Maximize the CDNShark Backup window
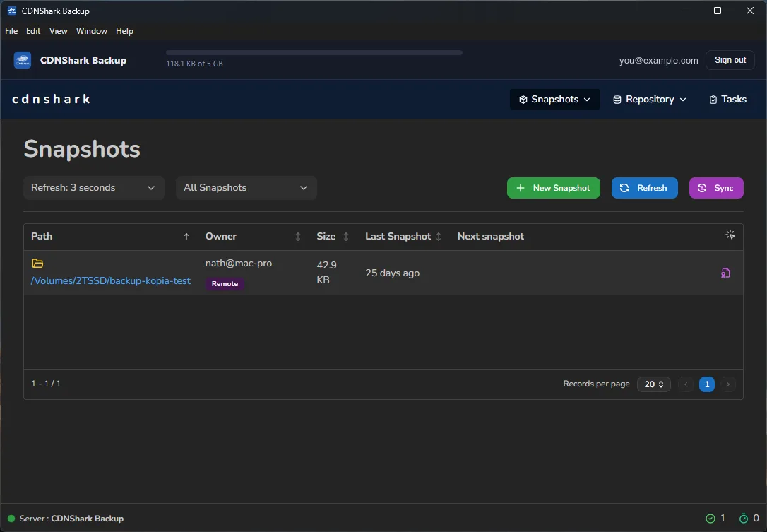The width and height of the screenshot is (767, 532). 718,11
